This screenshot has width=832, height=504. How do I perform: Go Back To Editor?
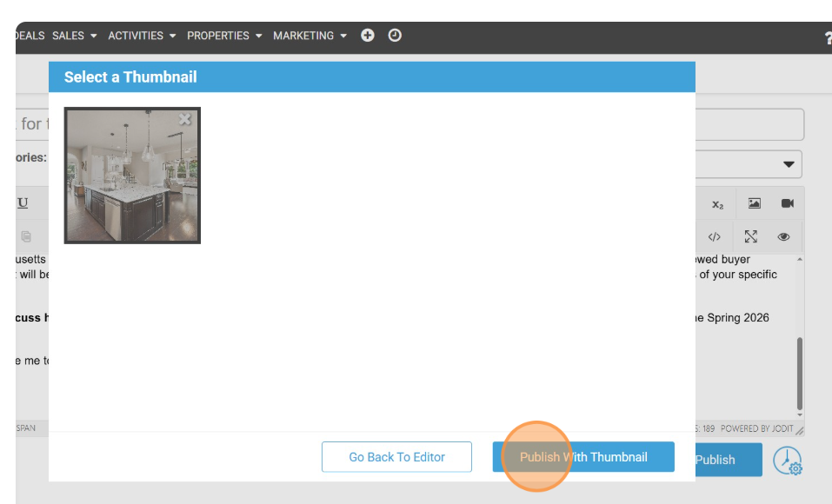click(396, 457)
